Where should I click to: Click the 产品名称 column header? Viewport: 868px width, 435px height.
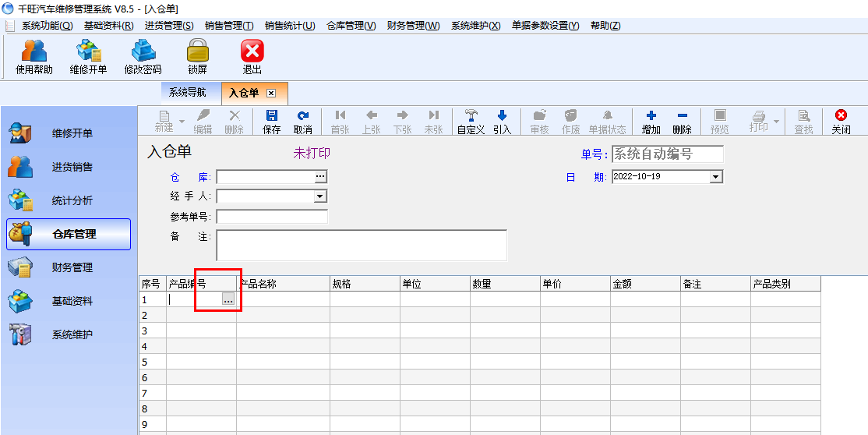point(283,285)
